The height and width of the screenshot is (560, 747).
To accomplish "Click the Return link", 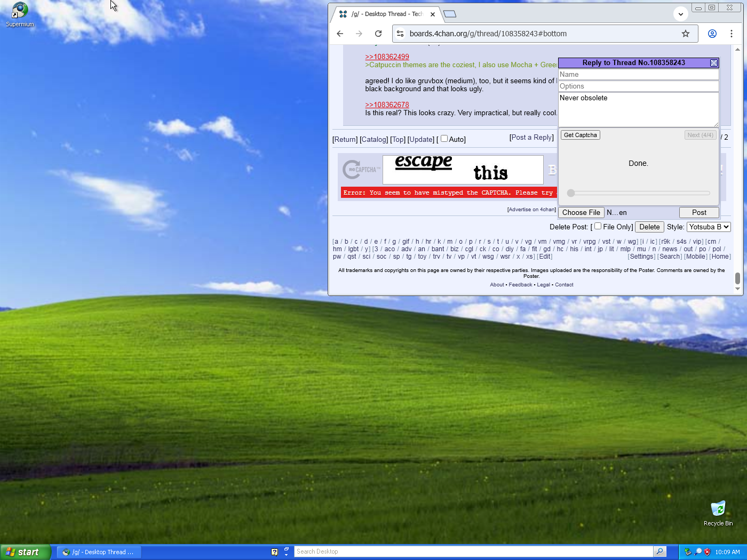I will 345,139.
